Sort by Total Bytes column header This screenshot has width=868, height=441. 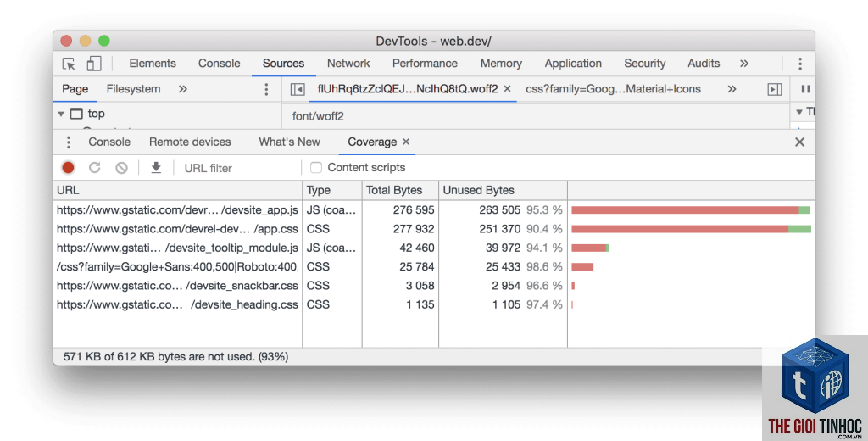(400, 190)
